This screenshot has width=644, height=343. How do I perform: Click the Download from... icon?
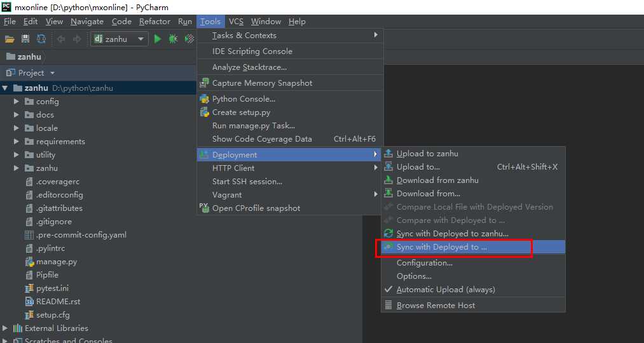pyautogui.click(x=388, y=193)
